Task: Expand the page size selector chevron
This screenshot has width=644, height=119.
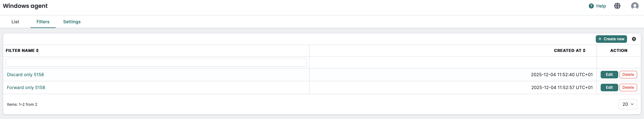Action: coord(632,104)
